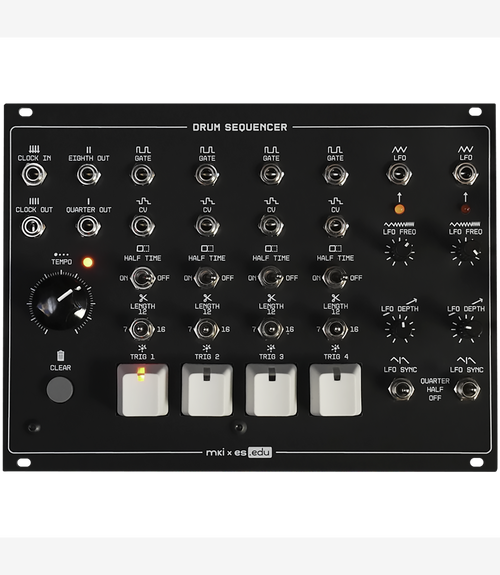Click the four-bars icon above CLOCK OUT

coord(34,201)
